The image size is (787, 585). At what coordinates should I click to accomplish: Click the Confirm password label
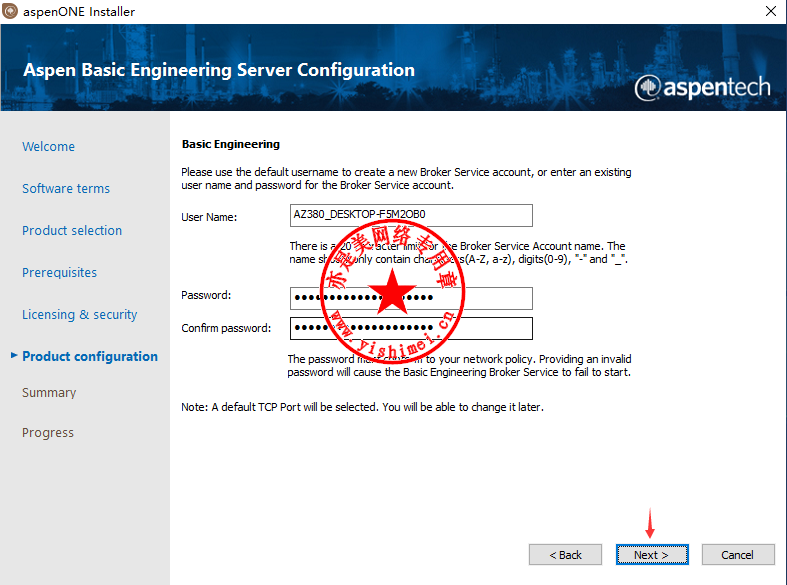click(226, 328)
